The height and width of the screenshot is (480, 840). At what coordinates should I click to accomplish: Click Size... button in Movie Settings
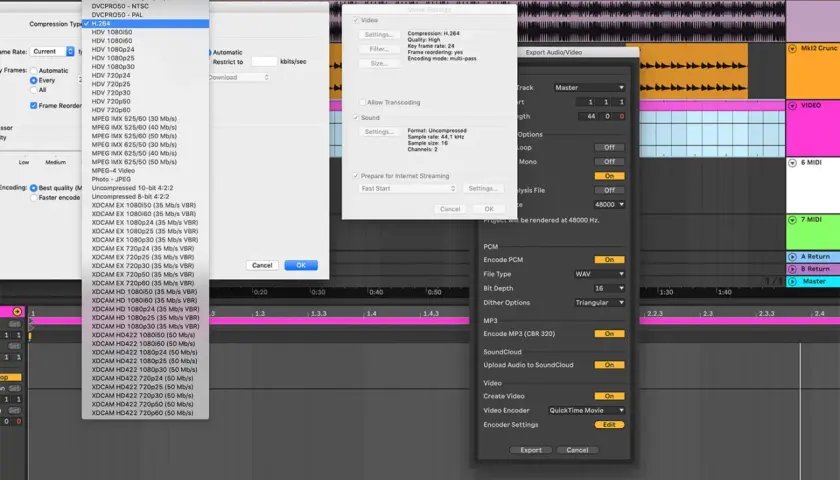[x=379, y=64]
